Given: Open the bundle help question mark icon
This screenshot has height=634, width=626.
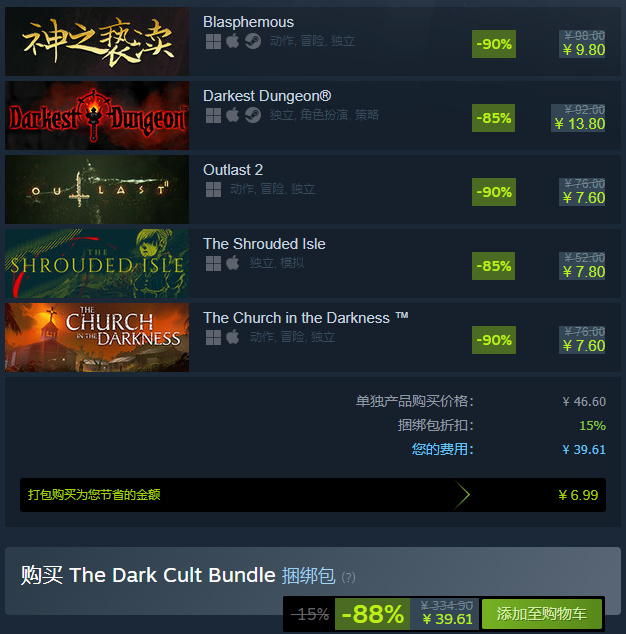Looking at the screenshot, I should [349, 577].
